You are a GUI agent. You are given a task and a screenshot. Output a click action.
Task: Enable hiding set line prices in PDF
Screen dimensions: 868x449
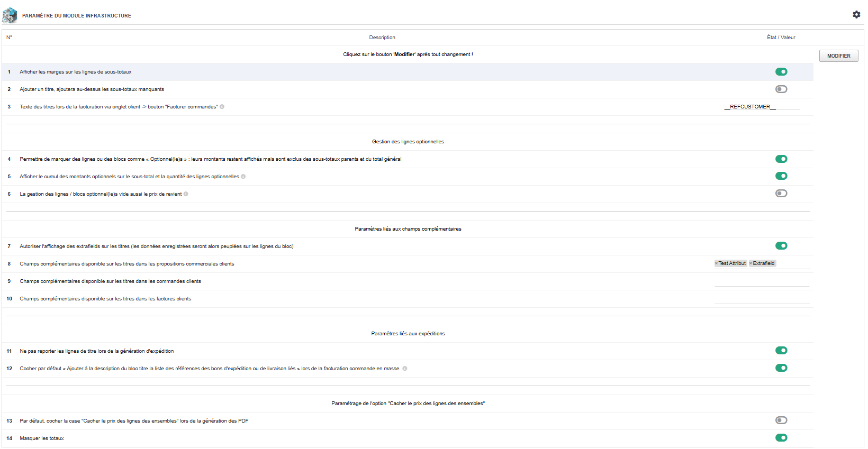pyautogui.click(x=781, y=420)
